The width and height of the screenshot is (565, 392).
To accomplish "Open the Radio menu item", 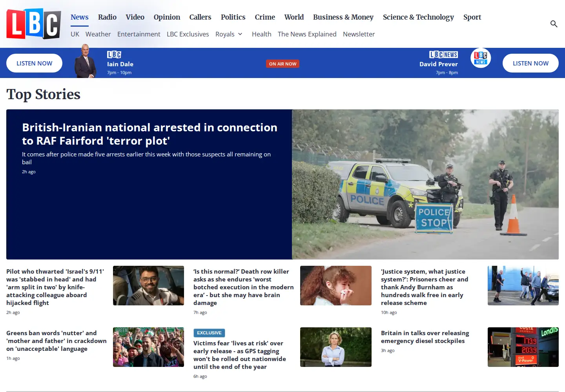I will [107, 17].
